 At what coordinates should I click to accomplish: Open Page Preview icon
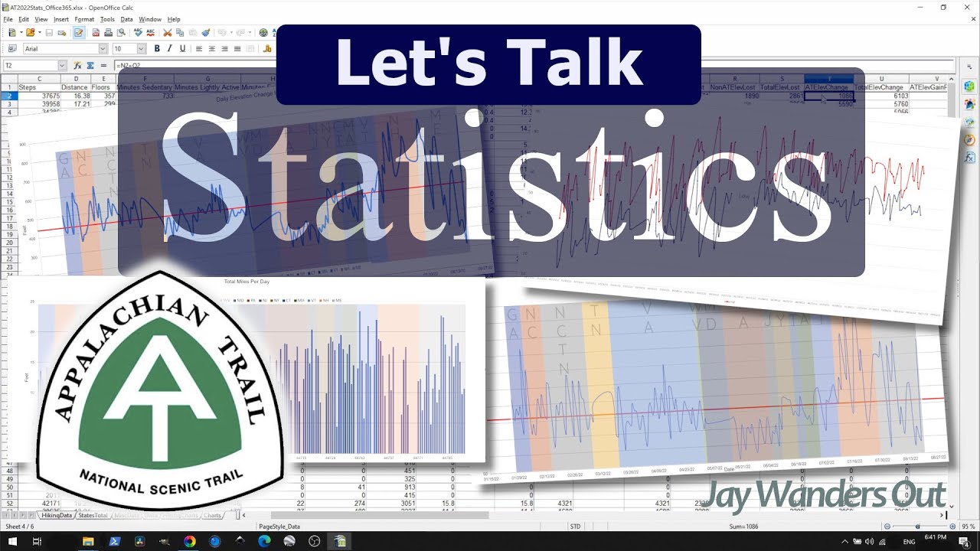(x=121, y=33)
